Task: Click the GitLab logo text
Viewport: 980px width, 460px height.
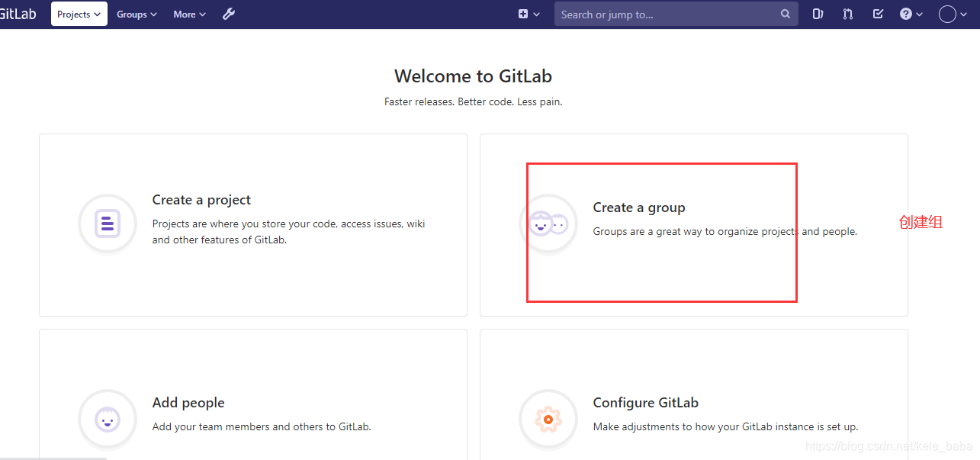Action: coord(18,14)
